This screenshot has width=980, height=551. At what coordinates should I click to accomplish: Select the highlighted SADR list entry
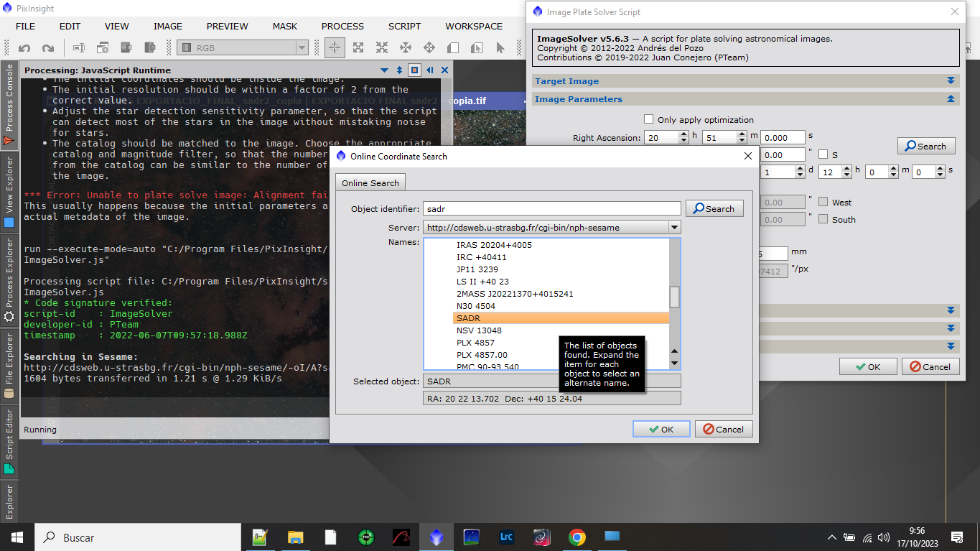[561, 318]
